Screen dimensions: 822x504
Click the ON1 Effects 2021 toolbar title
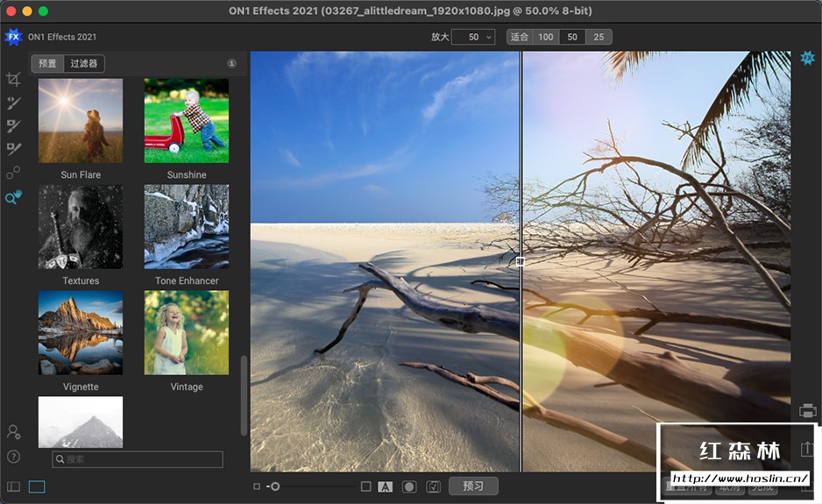click(x=62, y=37)
